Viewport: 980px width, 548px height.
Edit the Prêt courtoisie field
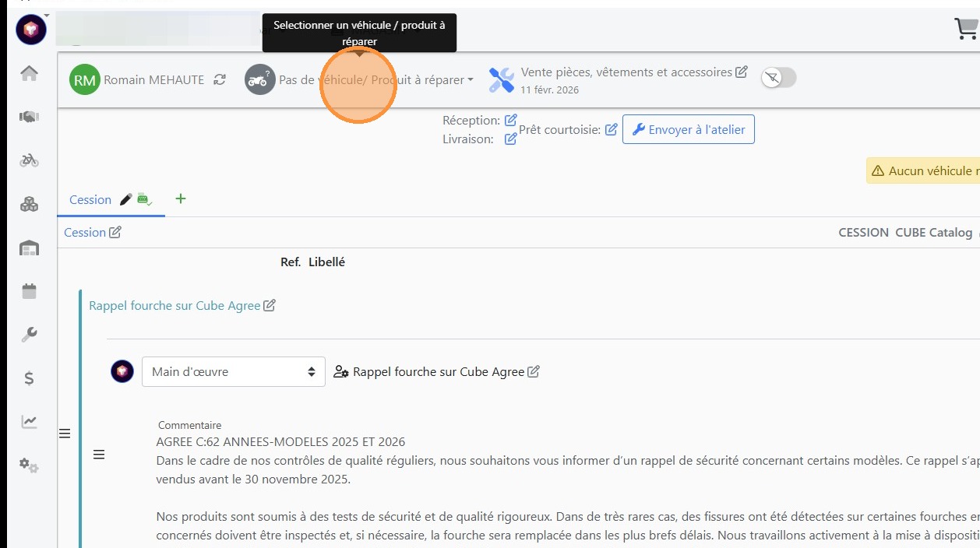(x=612, y=129)
